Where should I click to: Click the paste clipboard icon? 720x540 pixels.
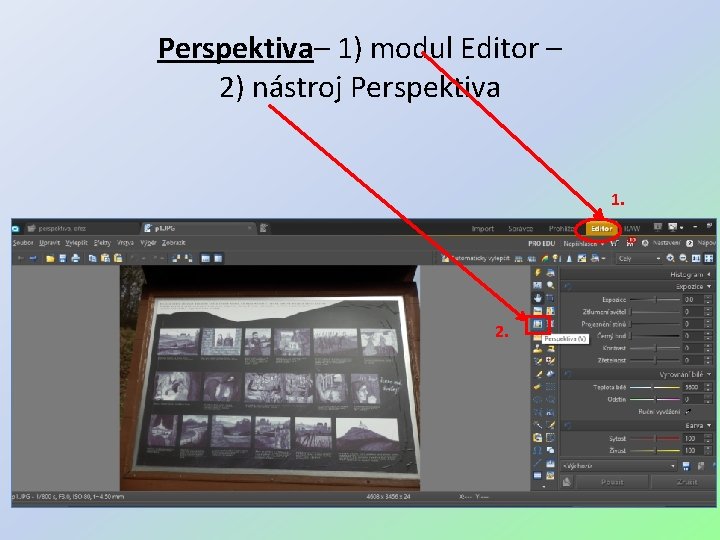click(105, 259)
